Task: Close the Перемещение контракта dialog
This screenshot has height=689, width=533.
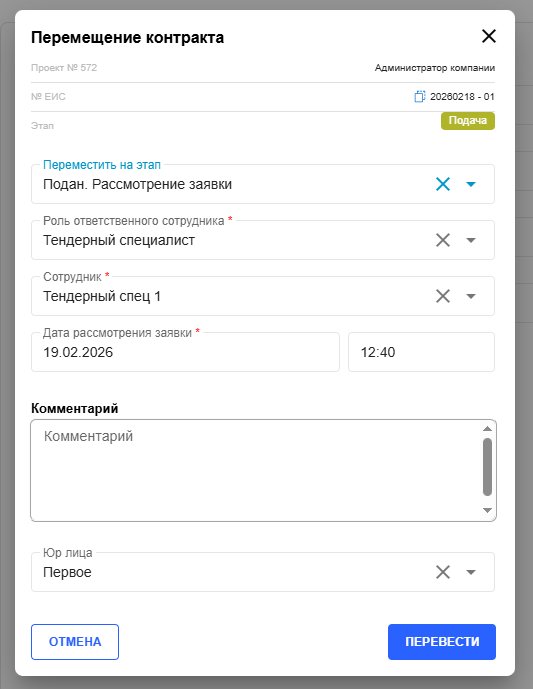Action: click(x=489, y=36)
